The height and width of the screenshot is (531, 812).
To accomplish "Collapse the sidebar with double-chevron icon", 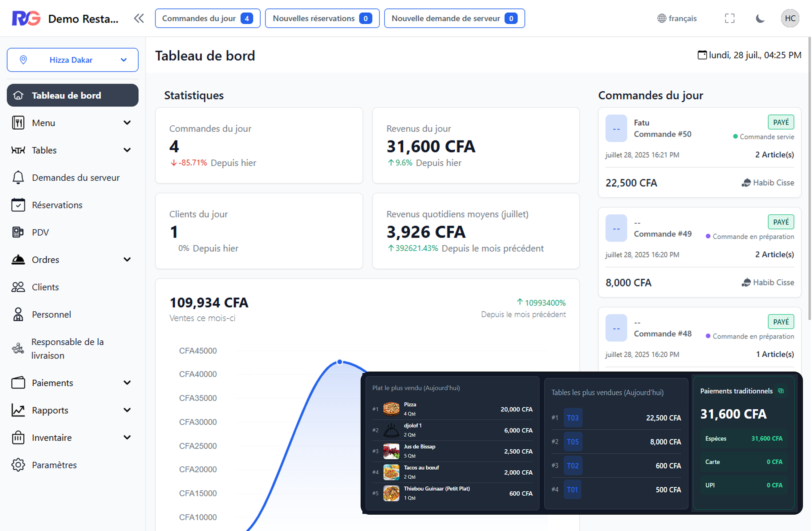I will [x=139, y=18].
